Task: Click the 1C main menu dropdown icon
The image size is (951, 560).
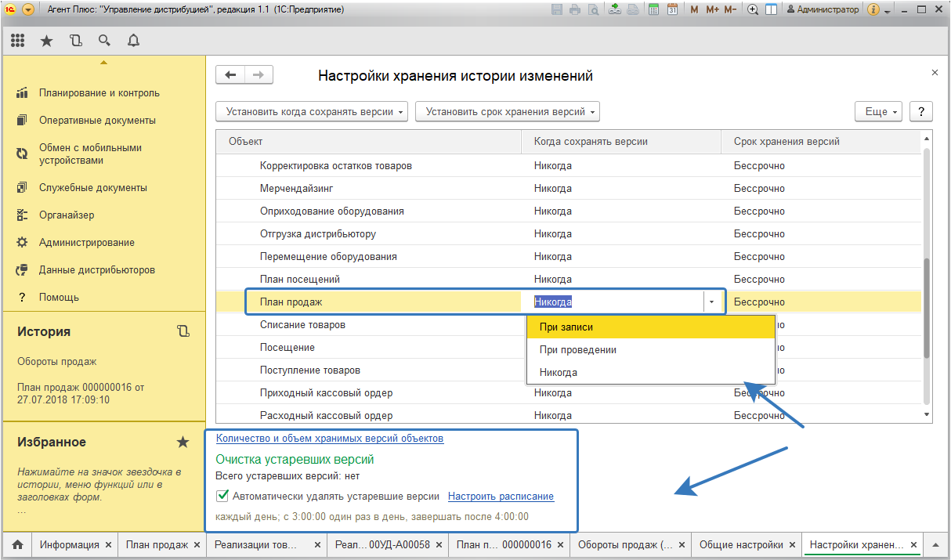Action: pyautogui.click(x=28, y=10)
